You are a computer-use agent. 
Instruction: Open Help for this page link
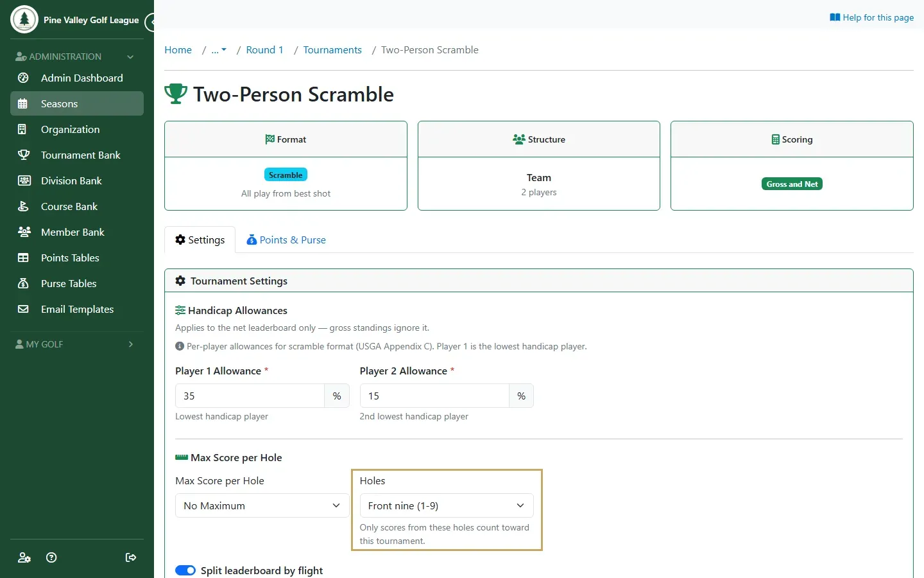(x=871, y=17)
